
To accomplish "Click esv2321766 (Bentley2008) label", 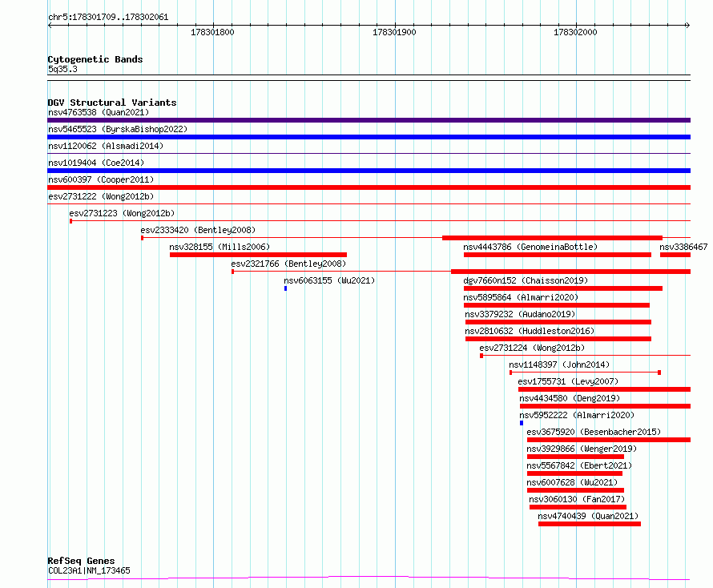I will pyautogui.click(x=288, y=264).
